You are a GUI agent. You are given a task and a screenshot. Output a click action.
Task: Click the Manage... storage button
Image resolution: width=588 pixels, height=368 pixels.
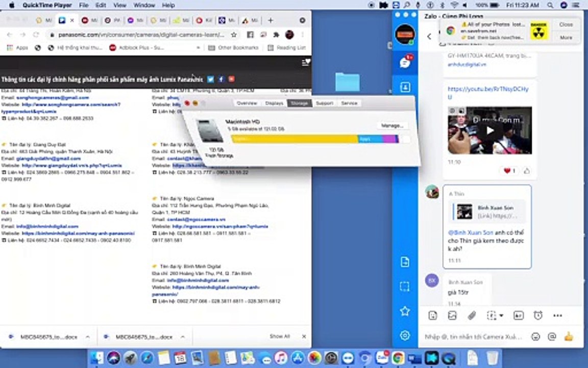pos(392,125)
